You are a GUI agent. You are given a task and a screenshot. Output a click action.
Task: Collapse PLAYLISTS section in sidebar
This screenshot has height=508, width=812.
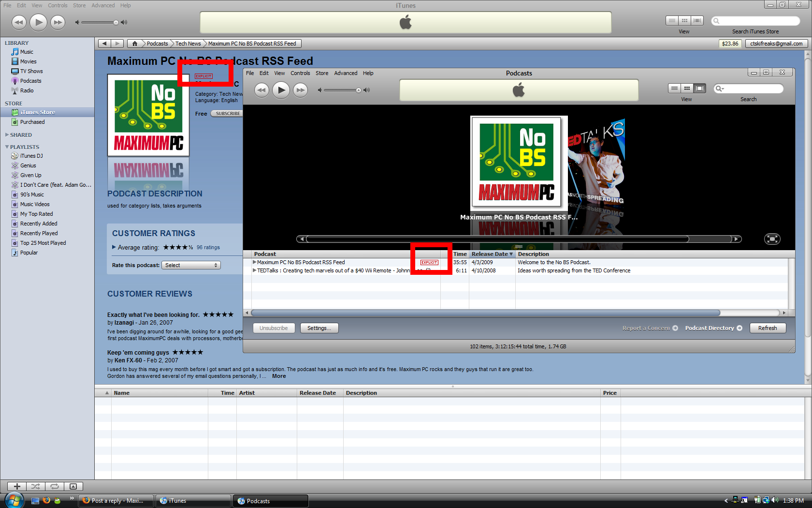(x=7, y=147)
